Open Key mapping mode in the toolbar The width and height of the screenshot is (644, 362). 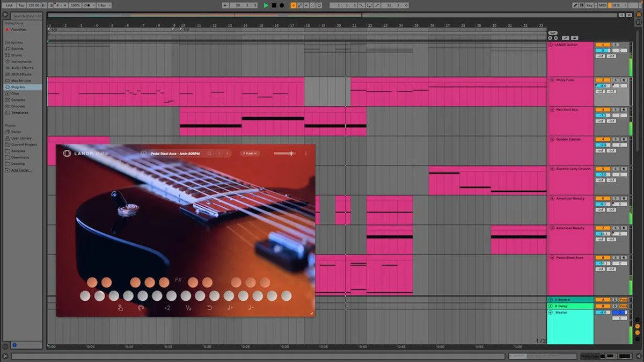[589, 5]
